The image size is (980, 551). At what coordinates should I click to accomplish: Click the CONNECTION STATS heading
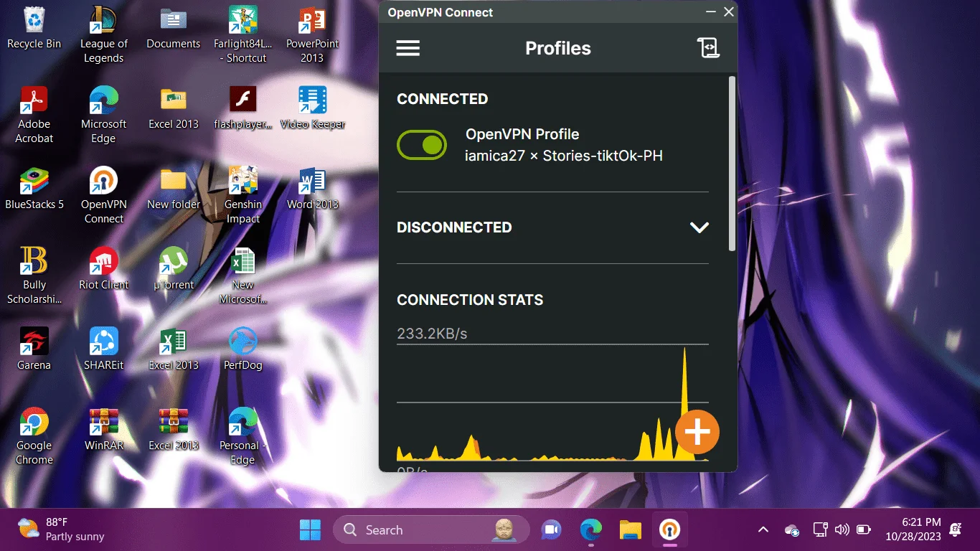point(470,300)
